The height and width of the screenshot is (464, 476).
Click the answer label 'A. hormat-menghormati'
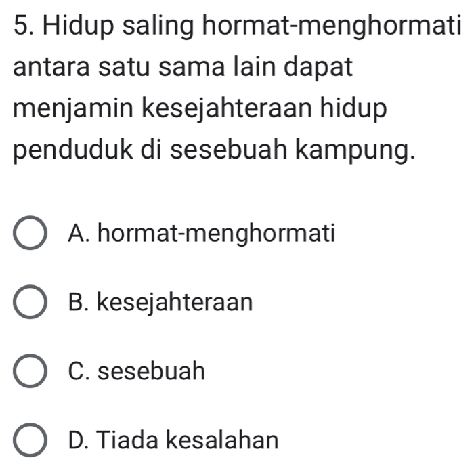[x=202, y=234]
